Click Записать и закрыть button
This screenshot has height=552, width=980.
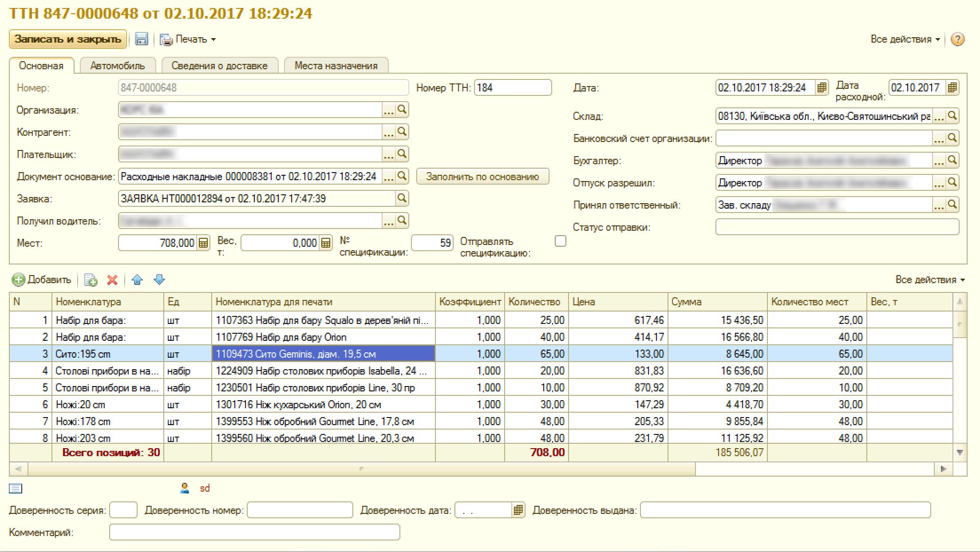click(x=67, y=39)
